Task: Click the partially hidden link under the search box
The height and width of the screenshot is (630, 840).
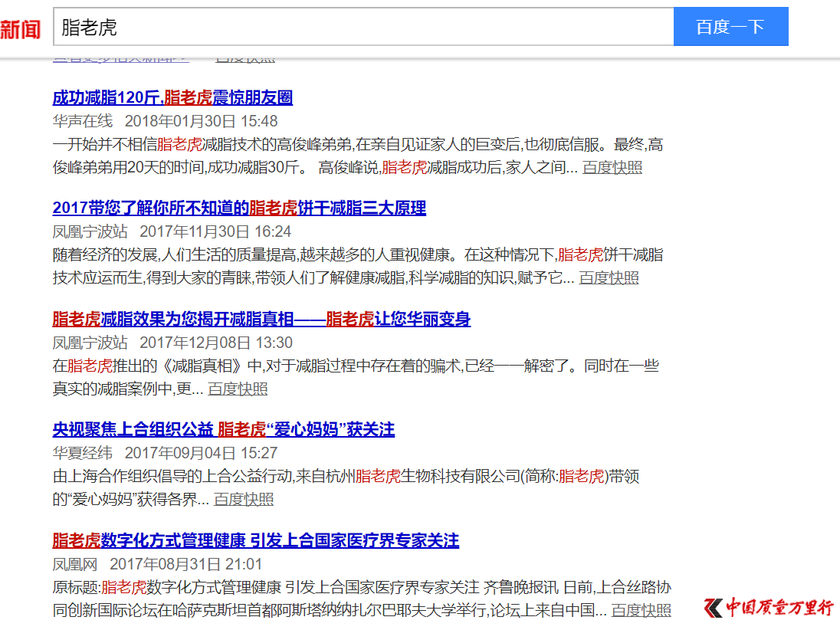Action: point(120,58)
